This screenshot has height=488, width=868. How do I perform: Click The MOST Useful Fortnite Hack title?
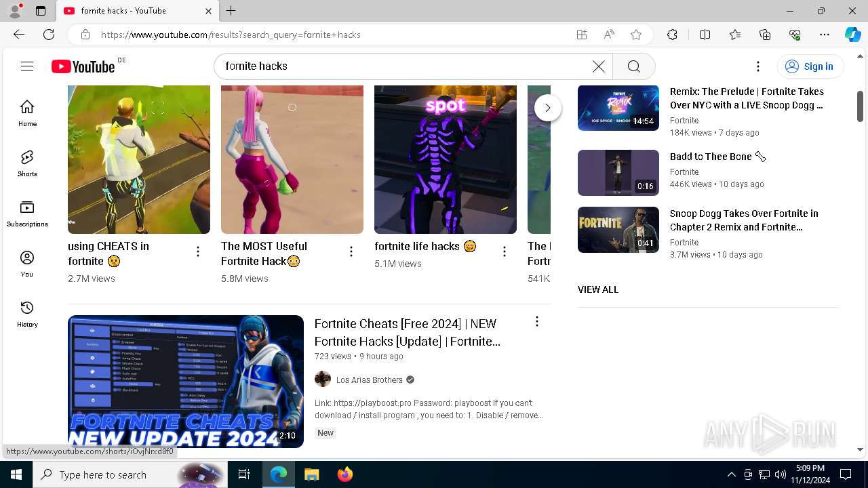(264, 253)
